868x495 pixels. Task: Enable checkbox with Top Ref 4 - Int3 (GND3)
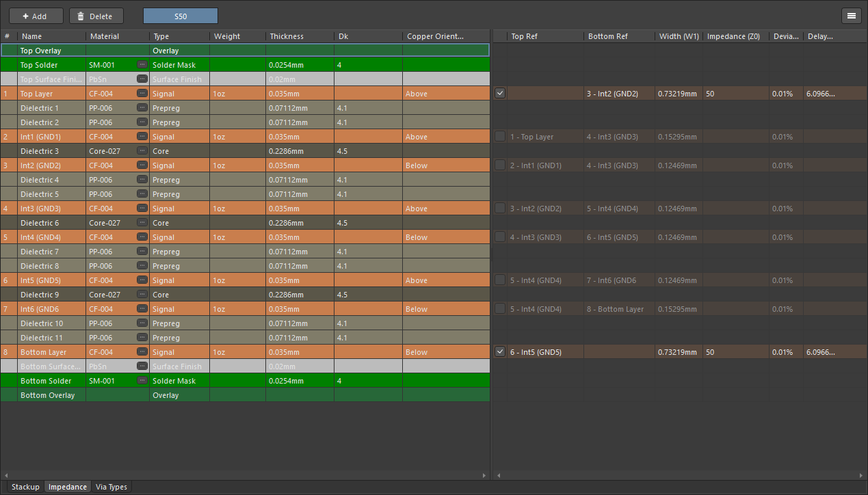pos(500,237)
